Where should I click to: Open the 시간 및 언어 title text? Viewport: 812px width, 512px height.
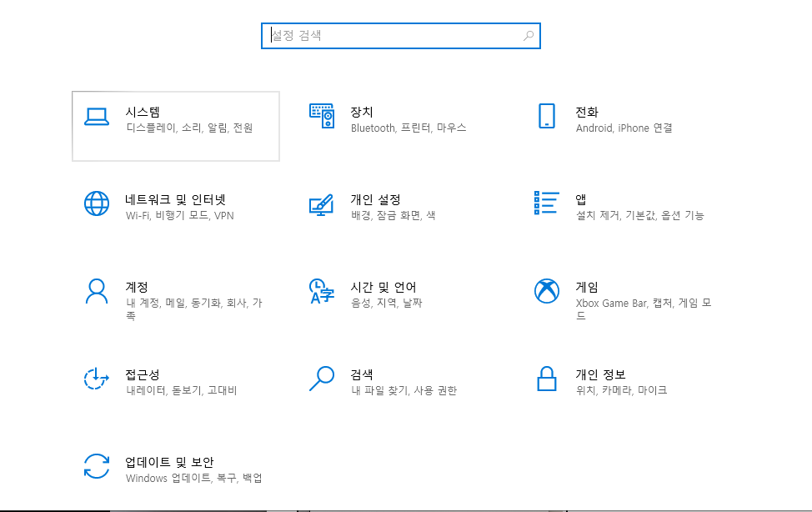(383, 287)
